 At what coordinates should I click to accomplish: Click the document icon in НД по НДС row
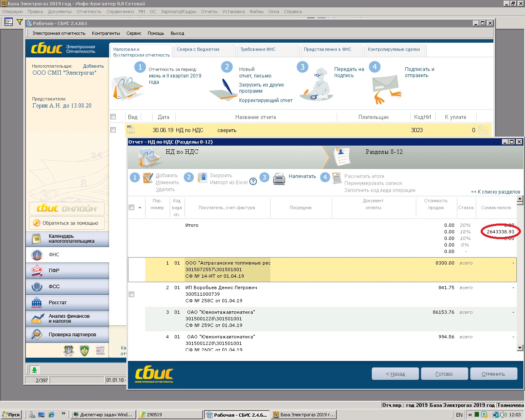131,130
